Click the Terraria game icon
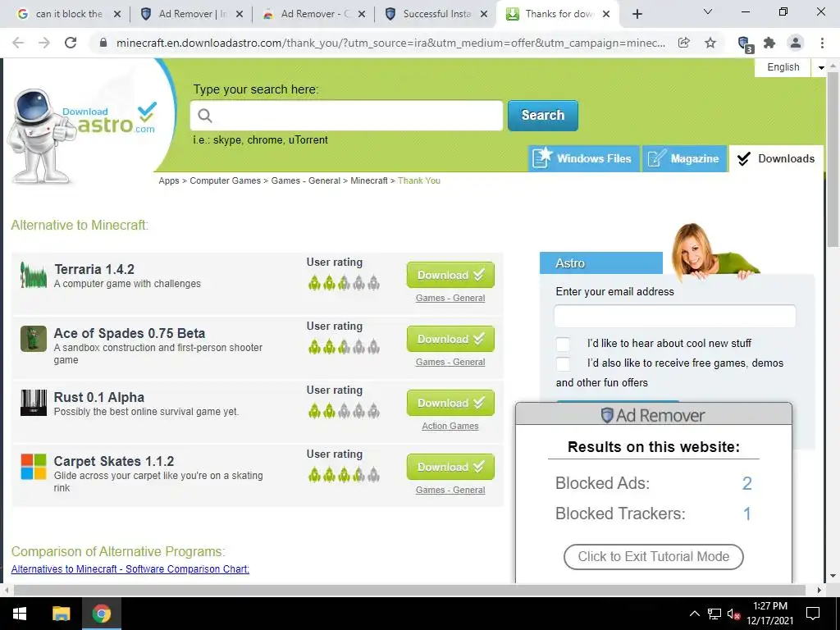Viewport: 840px width, 630px height. [x=33, y=275]
